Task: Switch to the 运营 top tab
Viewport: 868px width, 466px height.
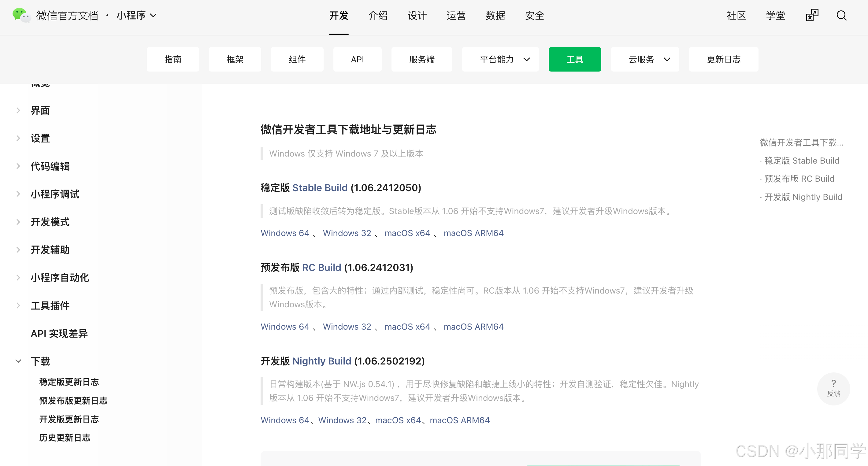Action: (x=456, y=16)
